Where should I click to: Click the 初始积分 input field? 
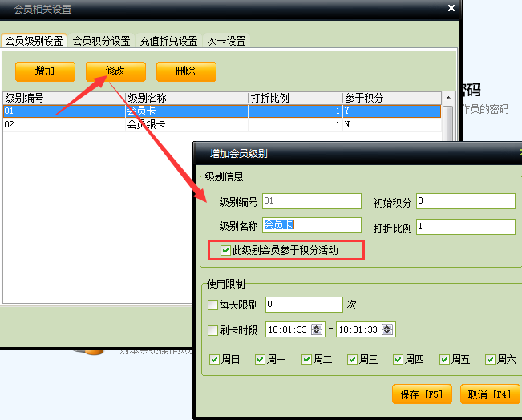click(x=464, y=201)
